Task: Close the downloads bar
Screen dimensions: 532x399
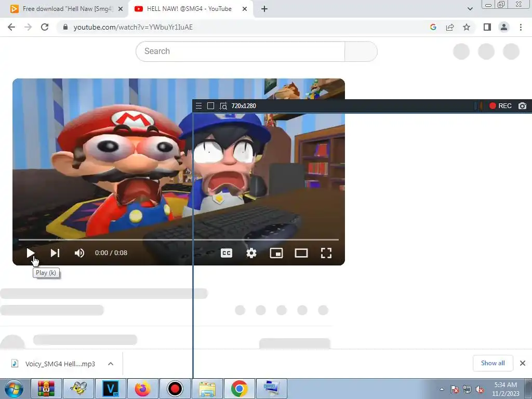Action: tap(523, 363)
